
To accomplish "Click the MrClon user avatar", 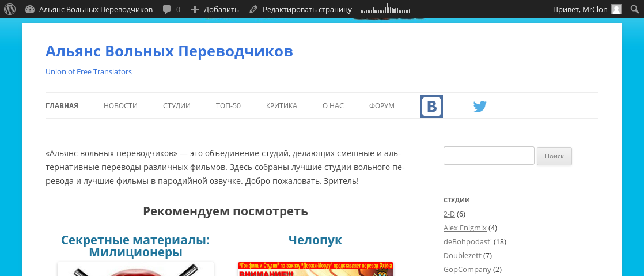I will click(616, 9).
